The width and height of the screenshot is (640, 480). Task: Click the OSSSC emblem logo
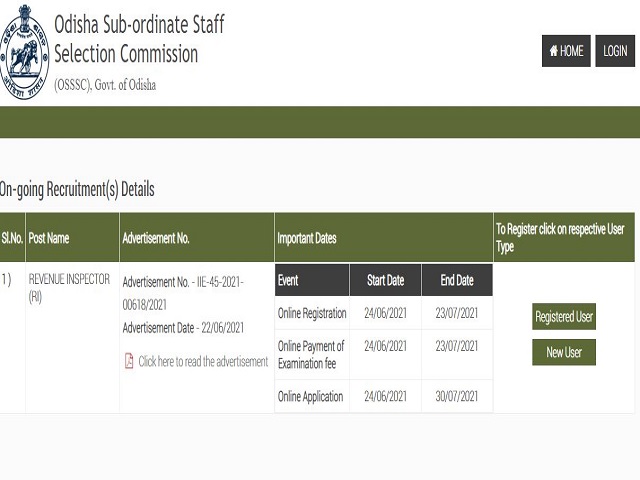[x=24, y=51]
